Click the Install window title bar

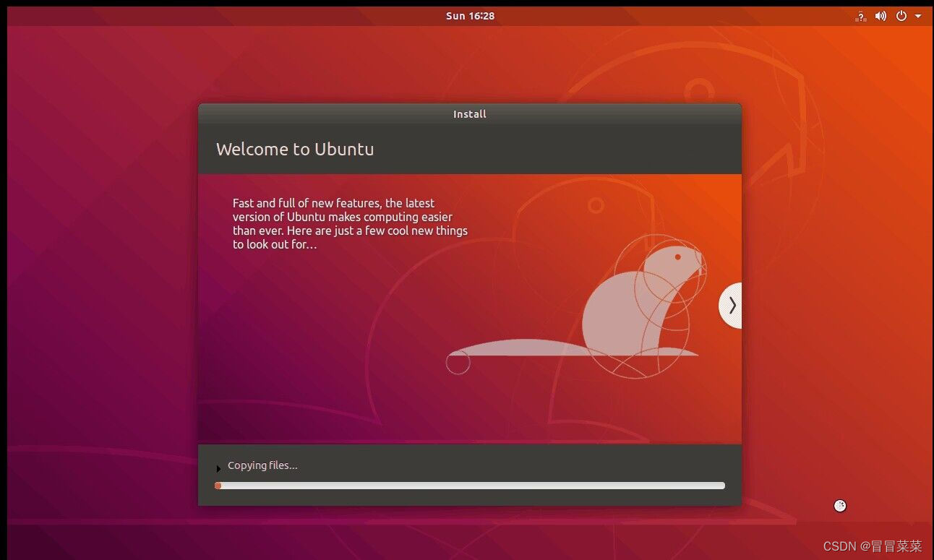[x=470, y=114]
